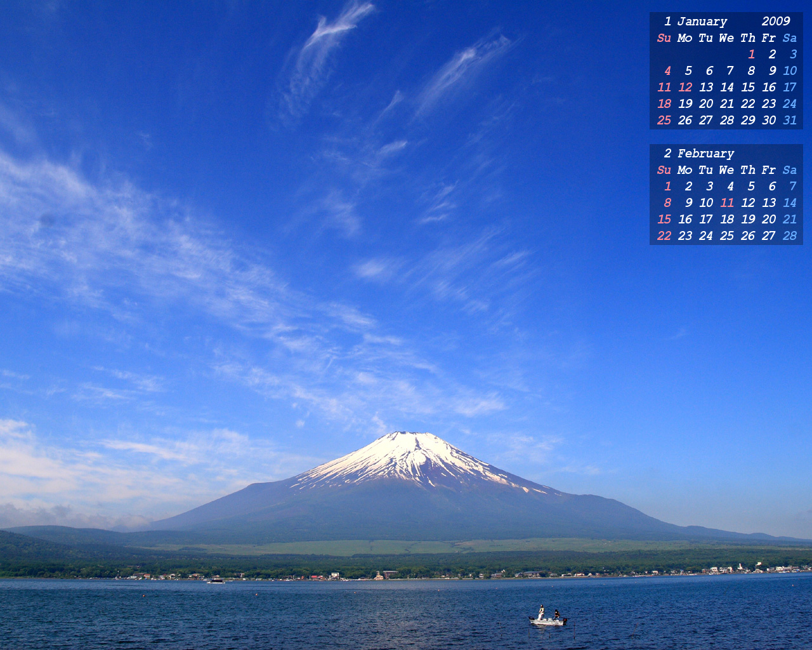Click the January Sa weekday header
The width and height of the screenshot is (812, 650).
point(790,38)
